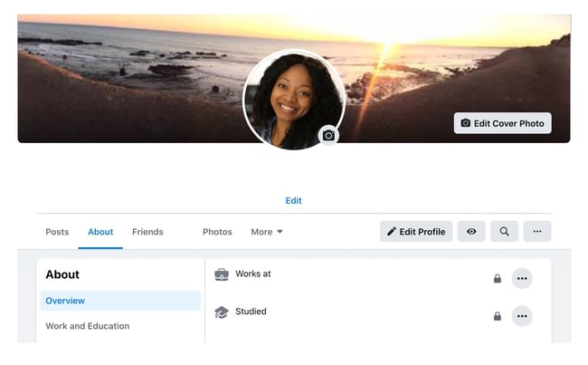This screenshot has height=365, width=588.
Task: Open three-dots menu for Works at row
Action: pos(522,278)
